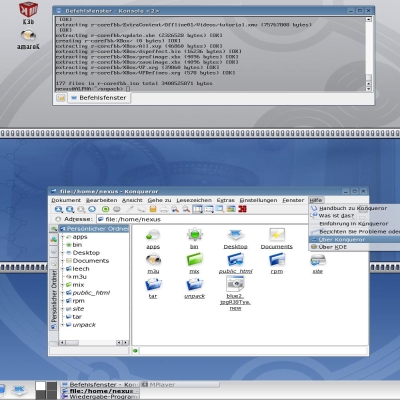Switch to Befehlsfenster - Konsole taskbar entry
This screenshot has height=400, width=400.
pyautogui.click(x=99, y=384)
